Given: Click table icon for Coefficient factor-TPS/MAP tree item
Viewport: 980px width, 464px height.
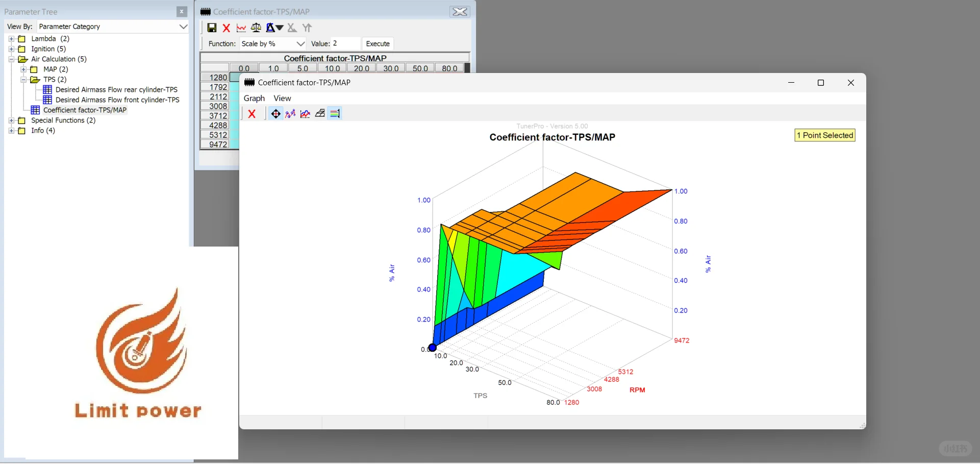Looking at the screenshot, I should 35,110.
